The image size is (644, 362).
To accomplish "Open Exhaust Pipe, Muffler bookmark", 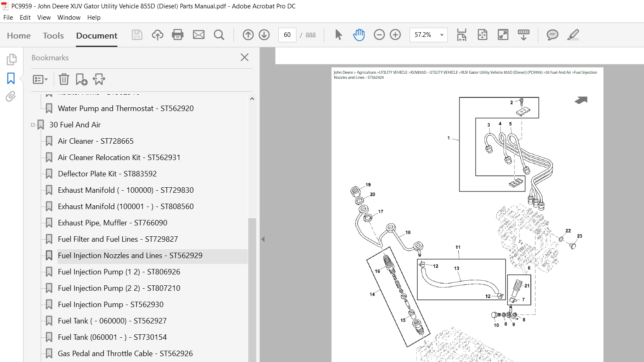I will pyautogui.click(x=112, y=223).
